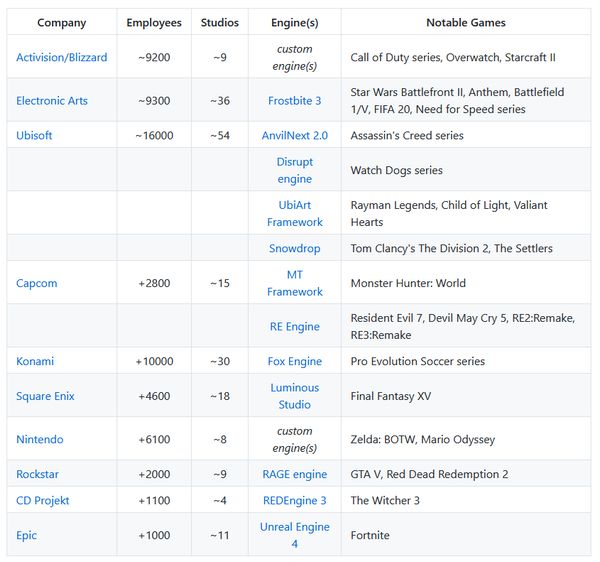
Task: Follow the Epic company link
Action: (26, 535)
